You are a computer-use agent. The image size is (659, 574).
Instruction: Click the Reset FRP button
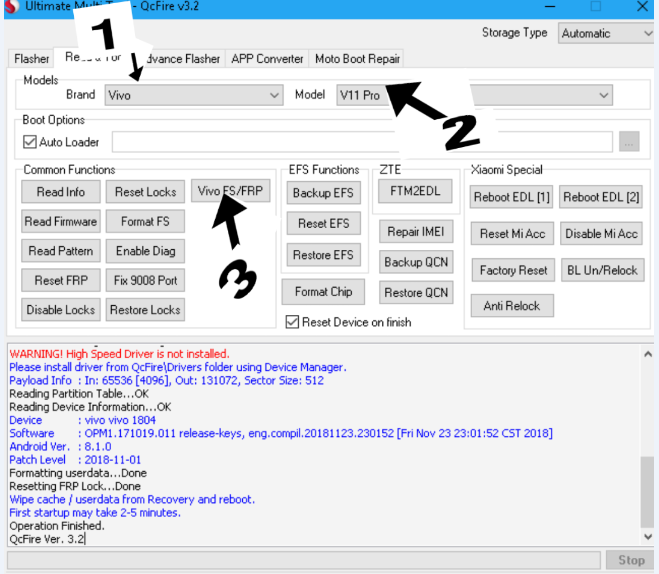click(x=61, y=280)
